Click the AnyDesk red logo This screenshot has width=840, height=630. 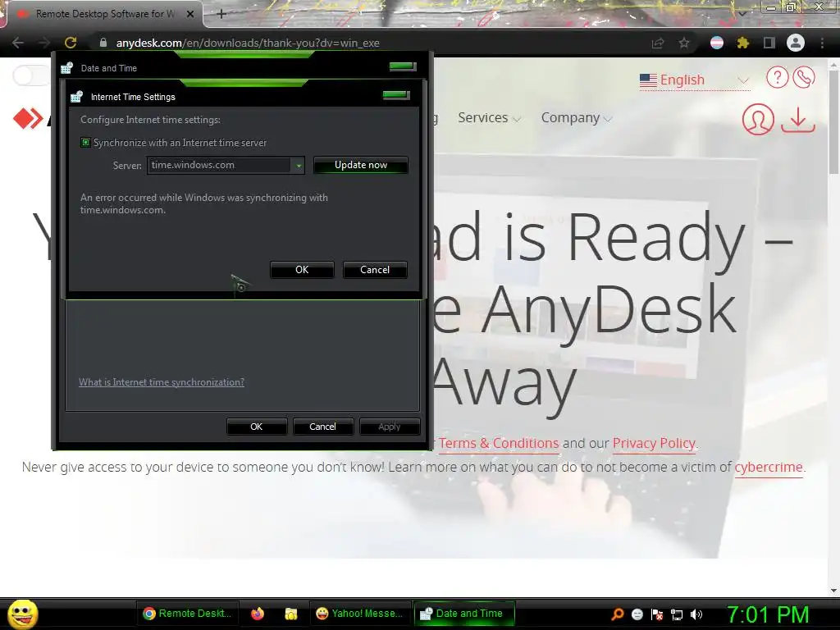point(28,118)
